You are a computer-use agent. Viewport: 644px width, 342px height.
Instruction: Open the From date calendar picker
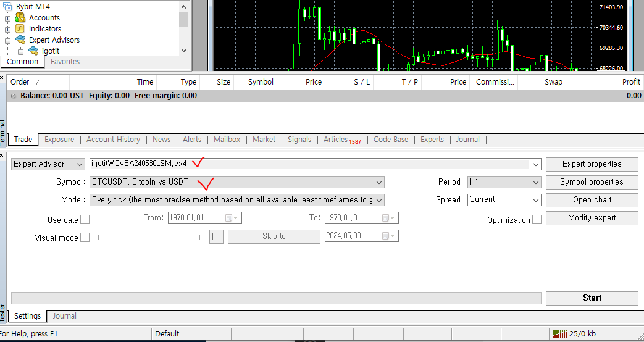click(x=232, y=218)
